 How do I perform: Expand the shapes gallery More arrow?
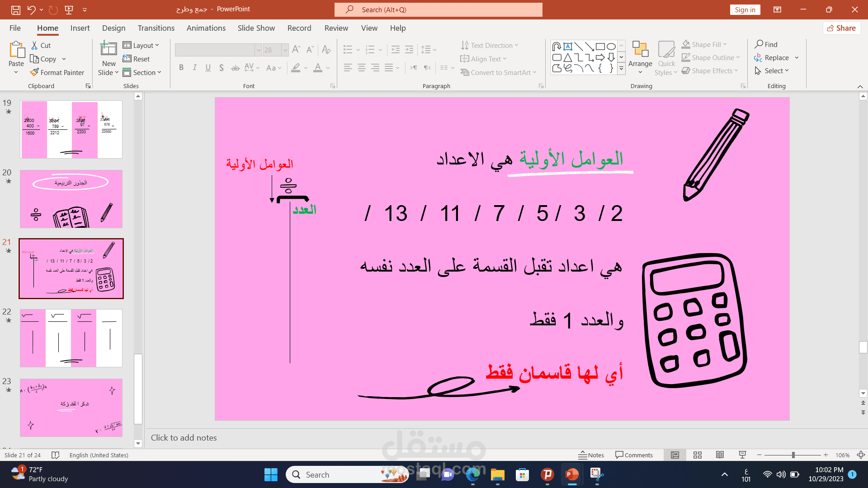(622, 69)
